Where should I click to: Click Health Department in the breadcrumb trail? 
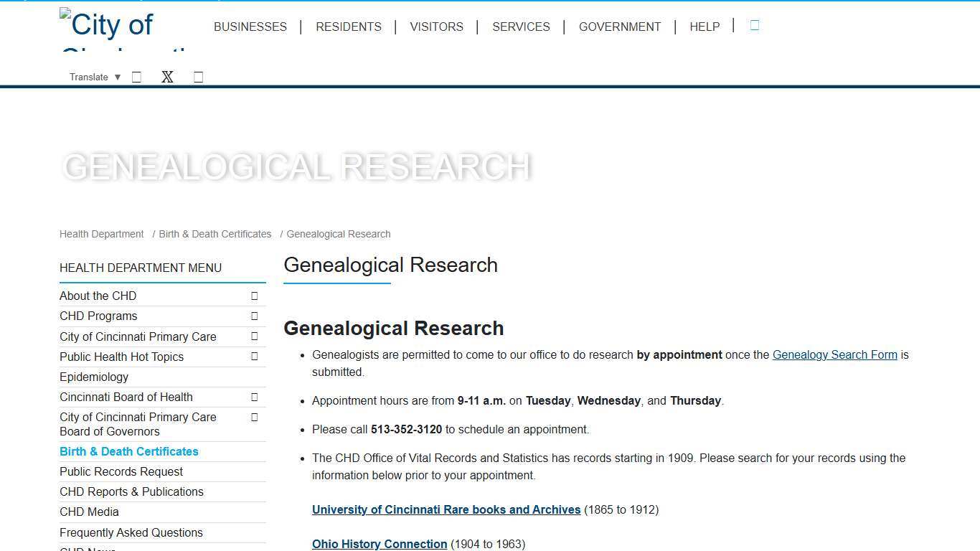101,234
